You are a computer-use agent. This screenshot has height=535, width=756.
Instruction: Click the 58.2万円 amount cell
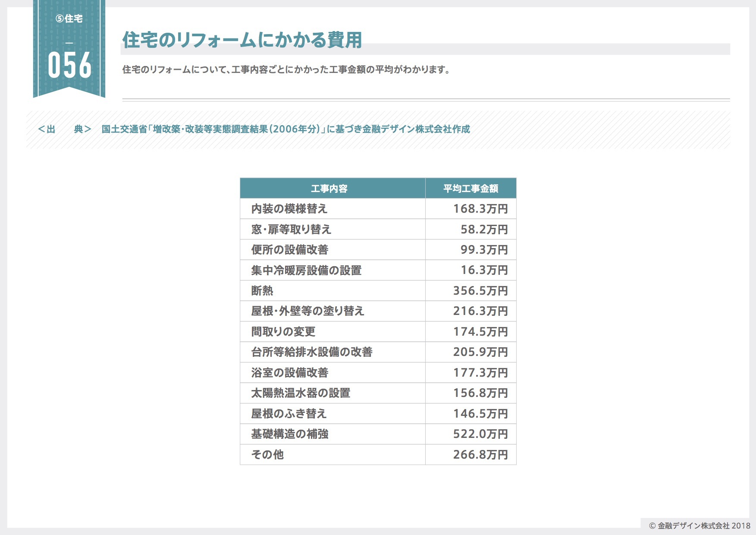coord(484,230)
